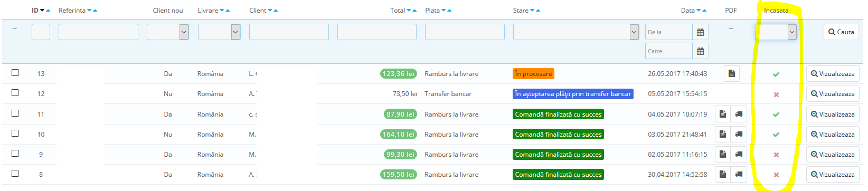The width and height of the screenshot is (868, 191).
Task: Click the Cauta search button
Action: (x=841, y=32)
